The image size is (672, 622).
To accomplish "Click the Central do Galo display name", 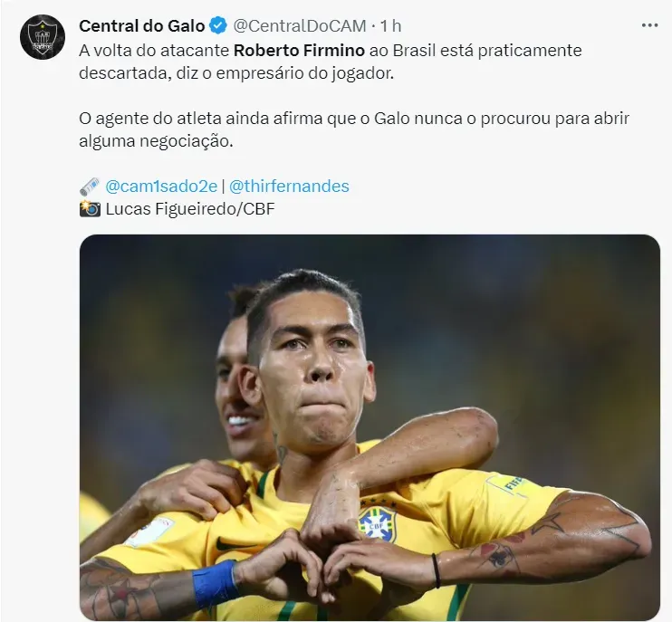I will 142,26.
